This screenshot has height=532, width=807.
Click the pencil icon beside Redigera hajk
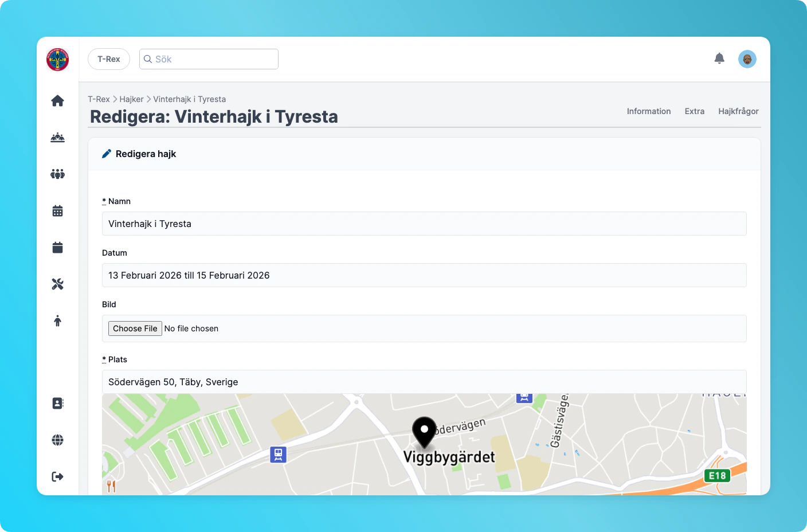(x=107, y=154)
